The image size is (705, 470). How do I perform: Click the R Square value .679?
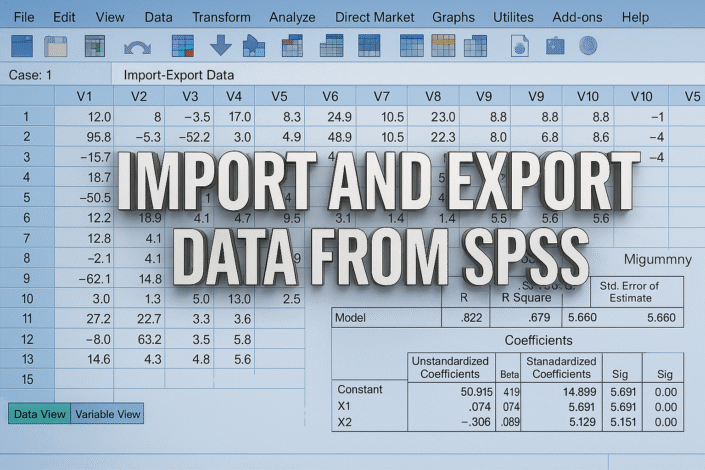point(539,318)
